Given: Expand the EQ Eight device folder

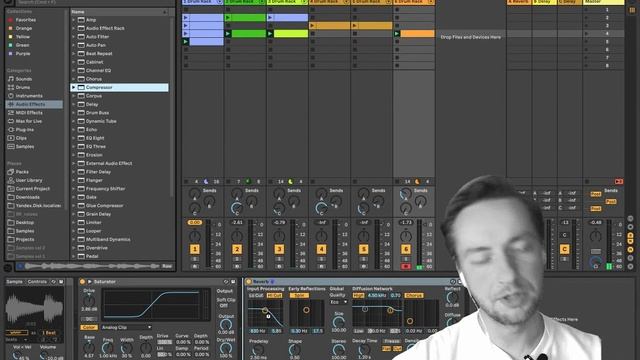Looking at the screenshot, I should click(x=73, y=138).
